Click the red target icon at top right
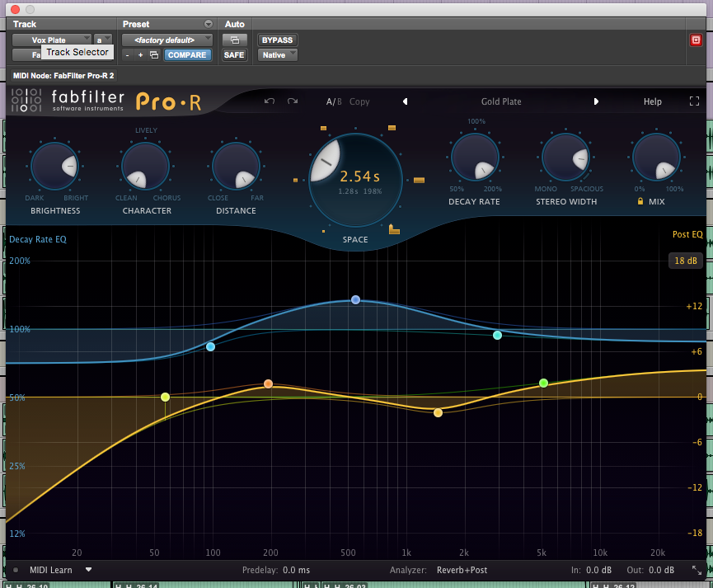 pyautogui.click(x=696, y=40)
